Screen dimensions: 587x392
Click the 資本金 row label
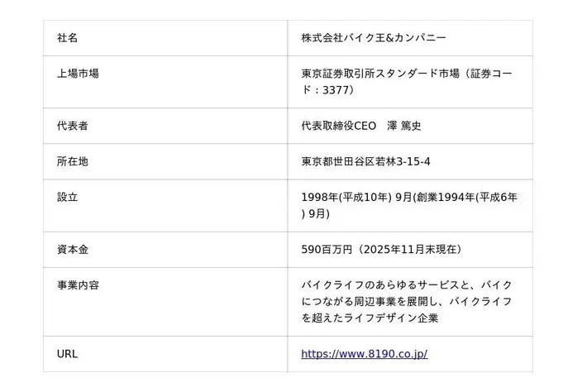coord(73,249)
